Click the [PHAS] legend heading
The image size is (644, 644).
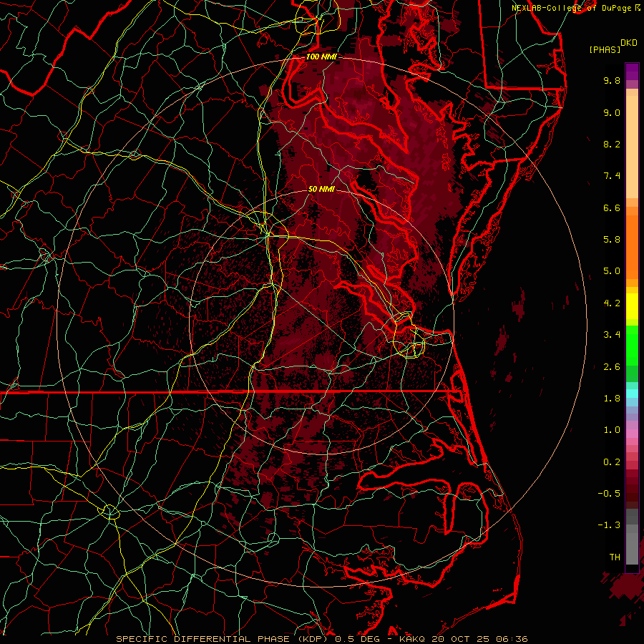click(605, 50)
